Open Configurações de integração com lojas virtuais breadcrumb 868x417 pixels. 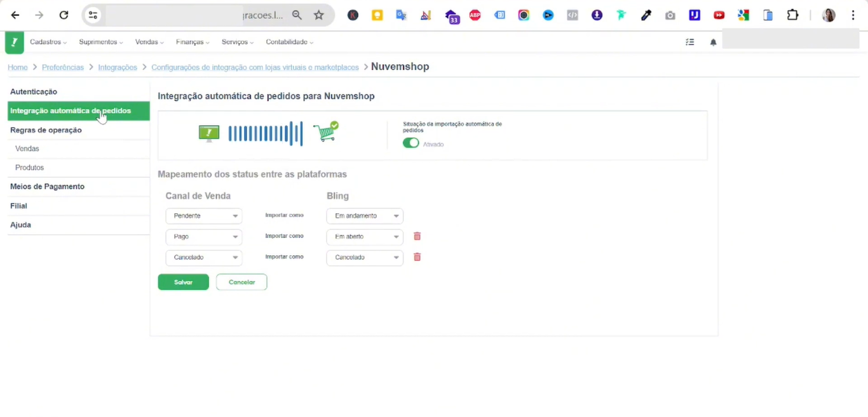coord(255,67)
